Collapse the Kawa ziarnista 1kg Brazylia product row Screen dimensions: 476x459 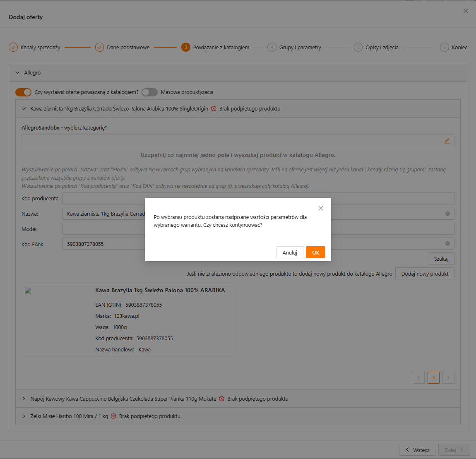24,109
